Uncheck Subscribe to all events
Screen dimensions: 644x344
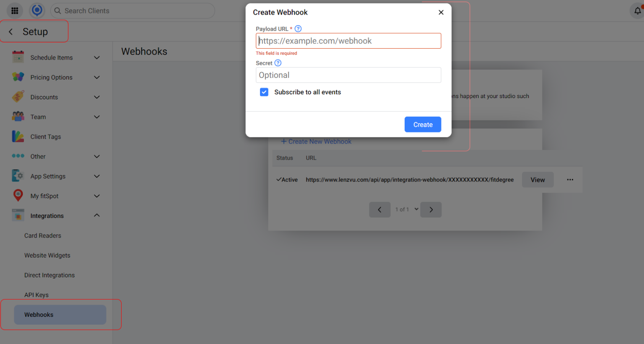pos(264,92)
